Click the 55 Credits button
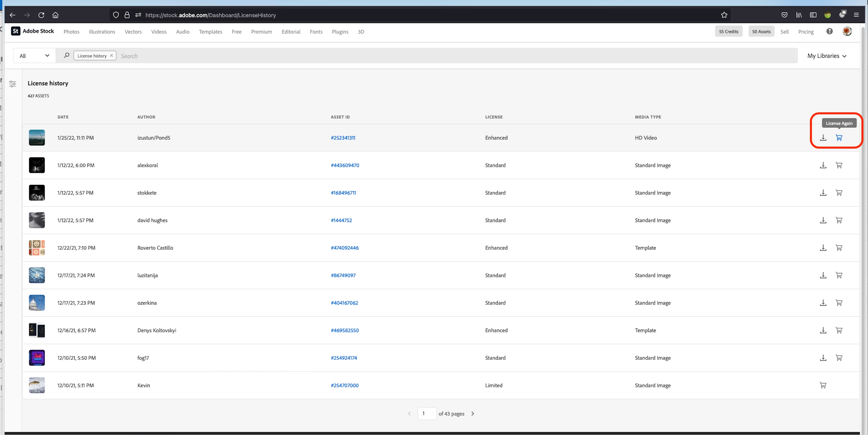The image size is (868, 435). click(728, 31)
